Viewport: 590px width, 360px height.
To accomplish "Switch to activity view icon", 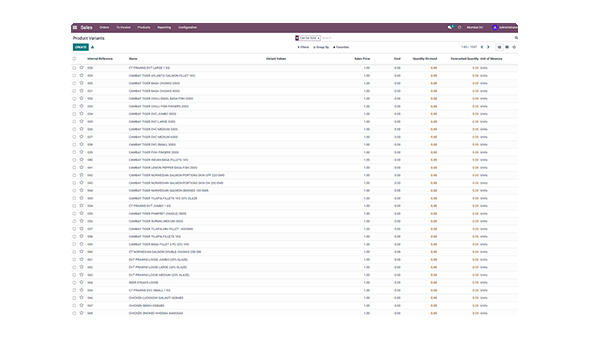I will pos(514,47).
